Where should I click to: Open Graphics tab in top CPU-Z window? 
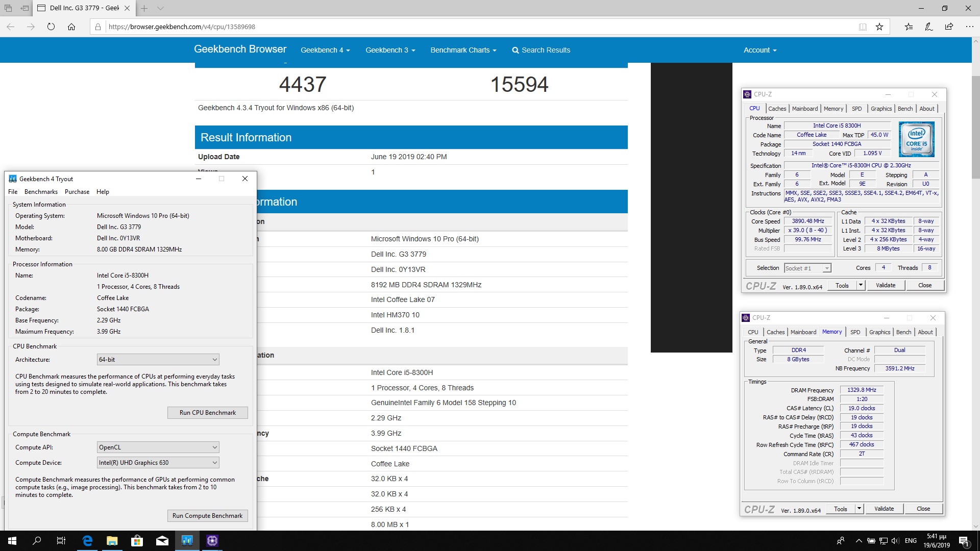tap(881, 109)
